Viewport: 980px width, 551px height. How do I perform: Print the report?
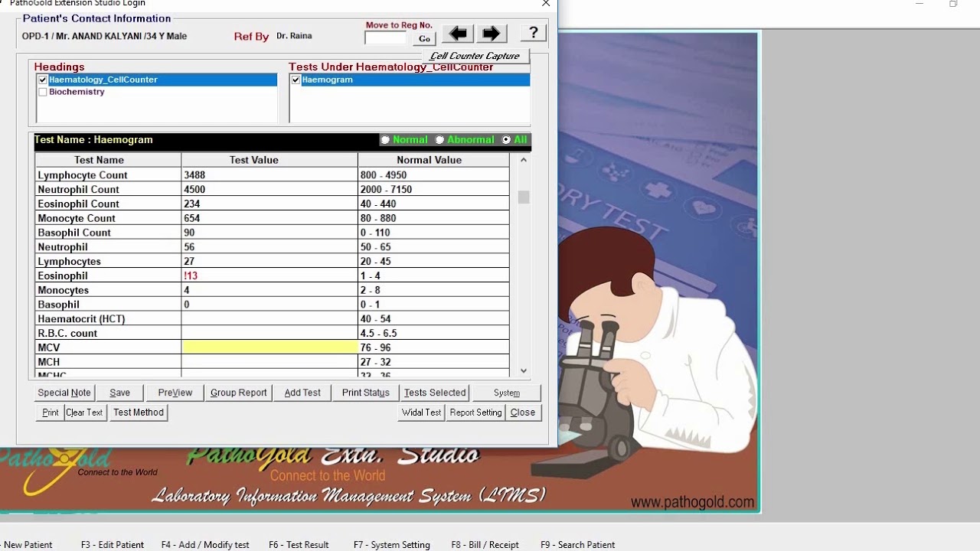pyautogui.click(x=51, y=412)
